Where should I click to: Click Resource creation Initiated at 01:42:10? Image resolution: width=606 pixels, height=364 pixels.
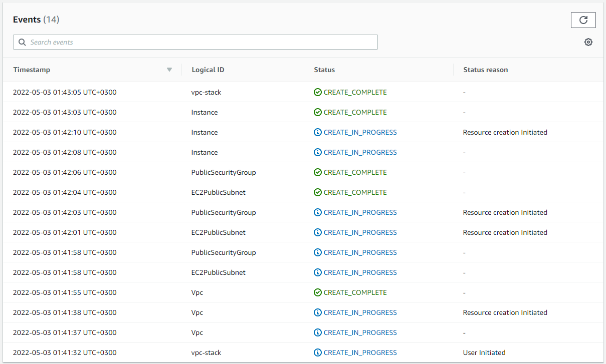tap(505, 132)
